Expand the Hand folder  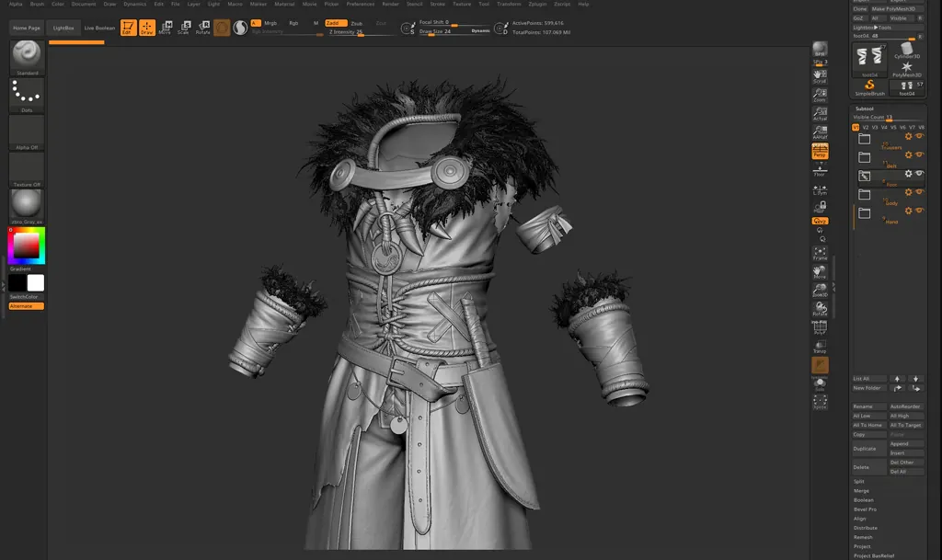pos(865,213)
